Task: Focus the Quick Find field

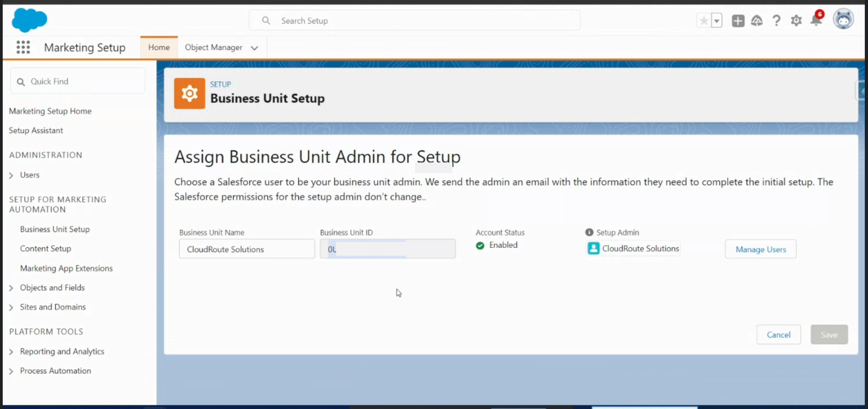Action: click(x=78, y=82)
